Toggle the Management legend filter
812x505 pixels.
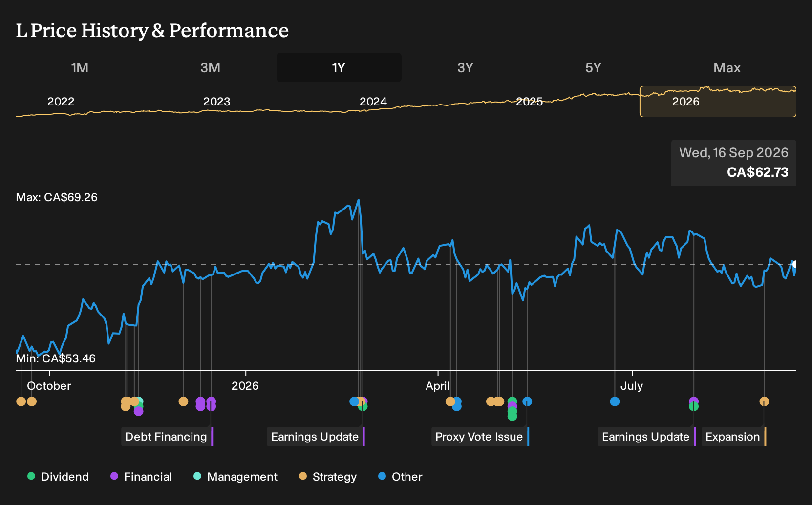235,477
